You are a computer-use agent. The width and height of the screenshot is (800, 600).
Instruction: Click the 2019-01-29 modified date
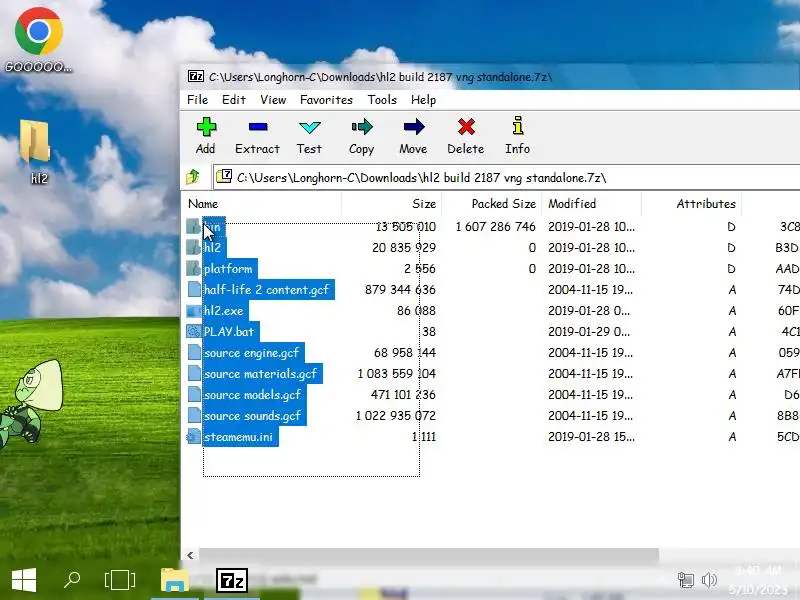coord(589,332)
